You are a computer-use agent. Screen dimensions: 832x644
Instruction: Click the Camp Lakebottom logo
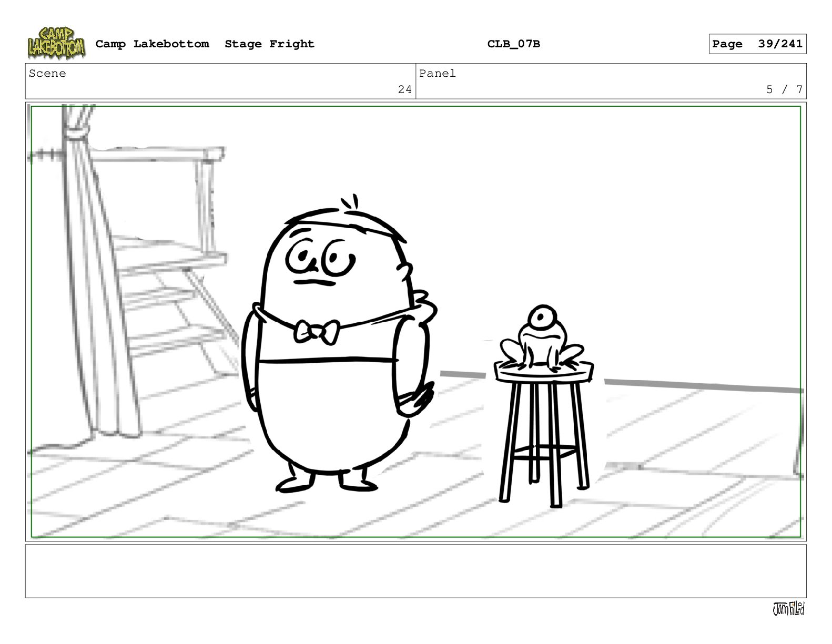tap(56, 43)
